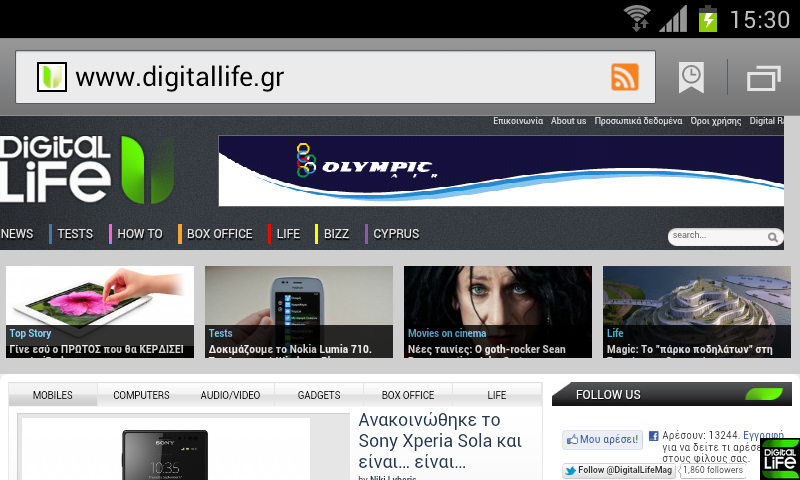Click the Facebook Μου αρέσει button
Viewport: 800px width, 480px height.
click(603, 439)
